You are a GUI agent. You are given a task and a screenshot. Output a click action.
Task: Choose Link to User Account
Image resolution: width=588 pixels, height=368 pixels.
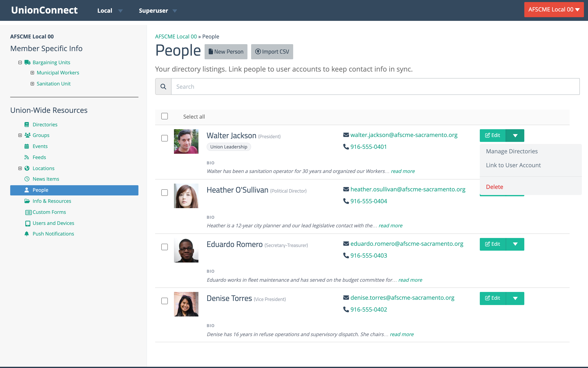click(513, 165)
